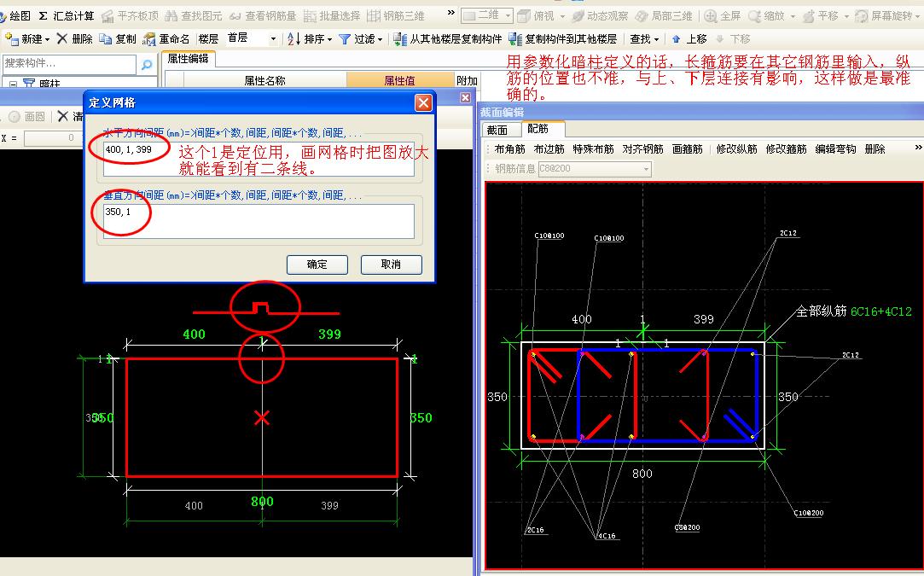Open the 钢筋信息 C8@200 combo dropdown
This screenshot has height=576, width=924.
coord(647,169)
